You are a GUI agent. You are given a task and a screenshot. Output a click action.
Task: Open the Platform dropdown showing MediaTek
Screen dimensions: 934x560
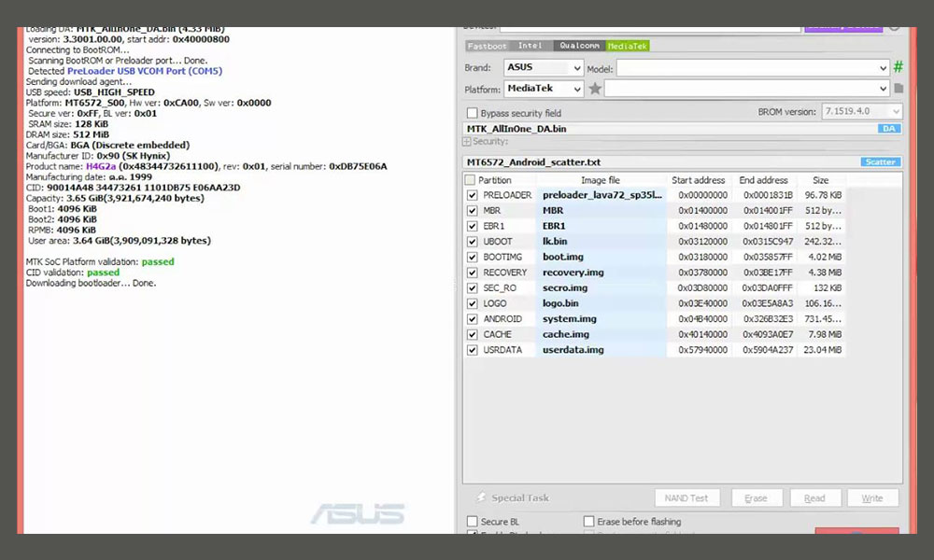[544, 89]
